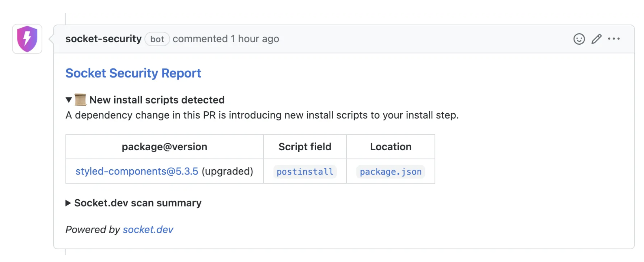Click the socket-security shield avatar
Image resolution: width=644 pixels, height=262 pixels.
(27, 39)
